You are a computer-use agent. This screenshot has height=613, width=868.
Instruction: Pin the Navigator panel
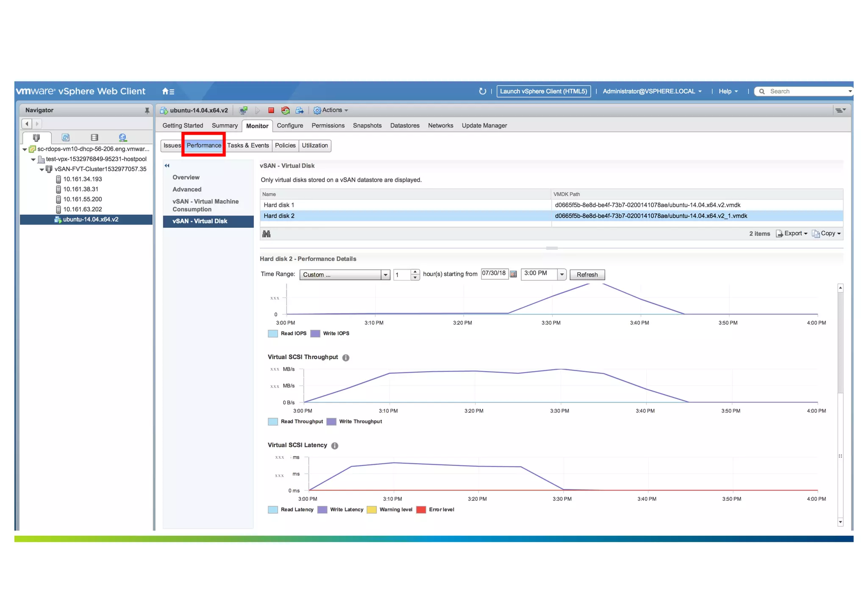click(147, 111)
